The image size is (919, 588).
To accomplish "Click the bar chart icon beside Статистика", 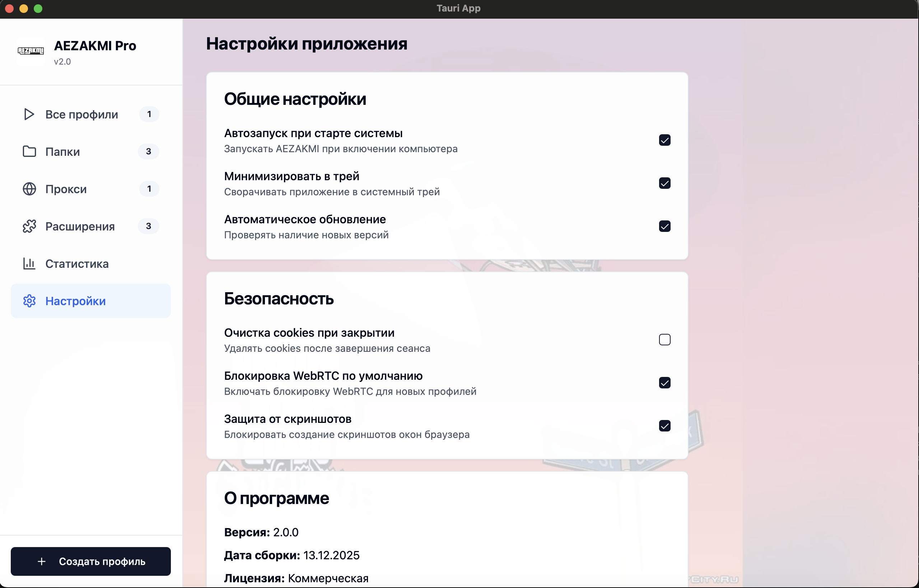I will [29, 263].
